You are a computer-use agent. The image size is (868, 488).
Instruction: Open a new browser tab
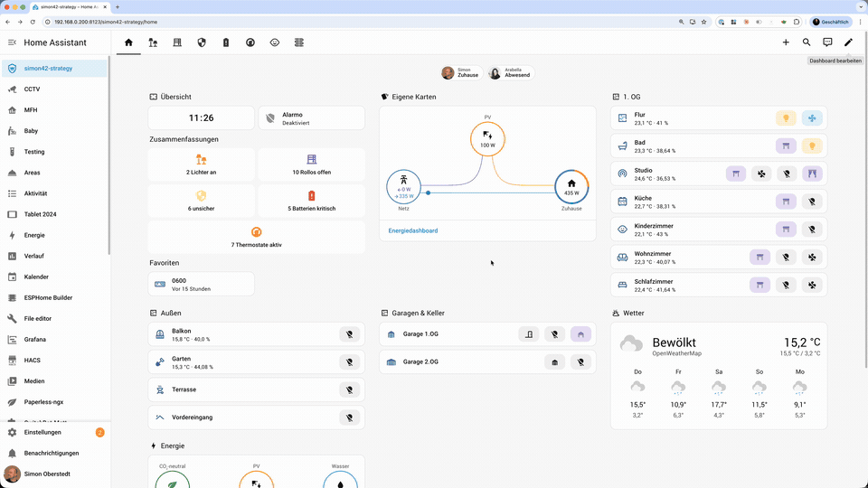click(118, 7)
